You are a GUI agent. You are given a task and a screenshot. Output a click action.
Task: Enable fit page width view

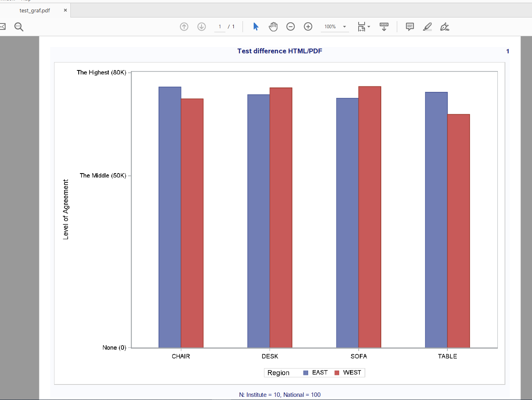(x=361, y=26)
